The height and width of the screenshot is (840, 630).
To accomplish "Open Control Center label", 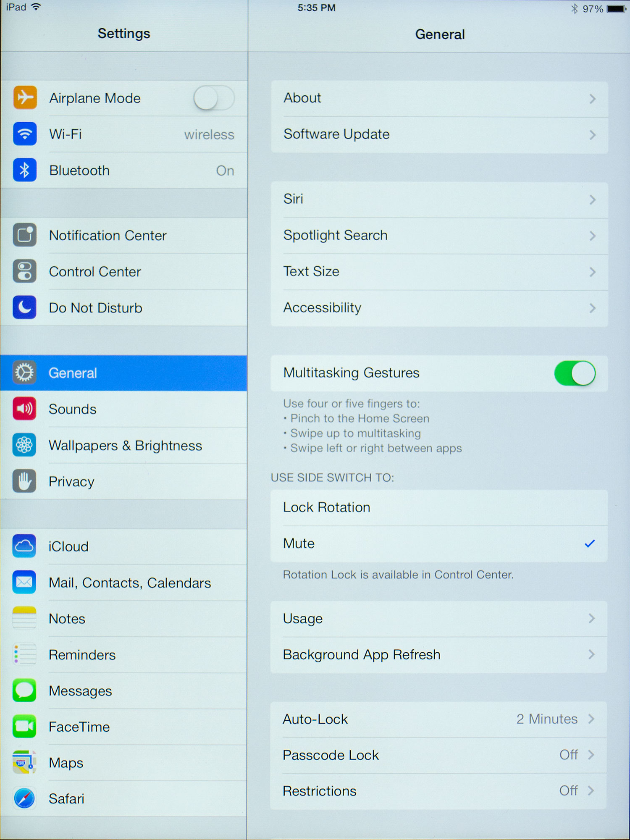I will point(95,272).
